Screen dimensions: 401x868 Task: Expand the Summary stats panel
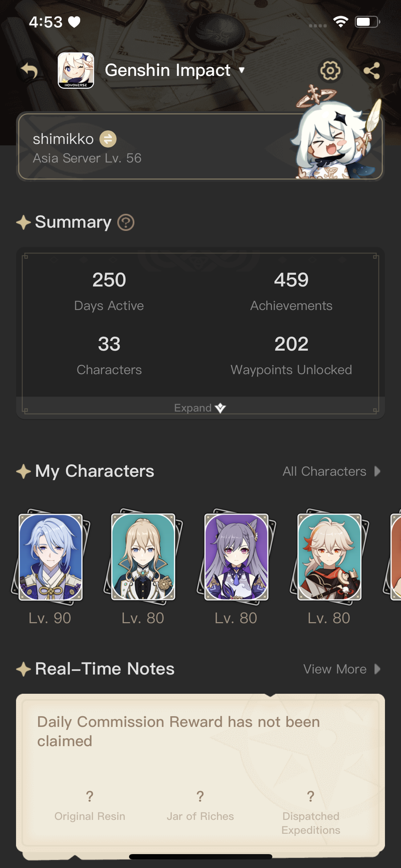point(200,408)
